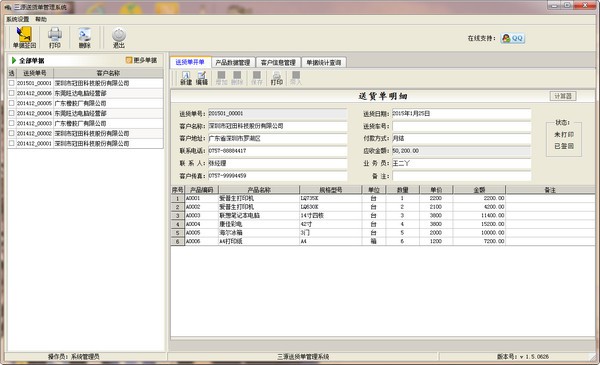The image size is (600, 365).
Task: Tick checkbox for order 201501_00001
Action: (11, 83)
